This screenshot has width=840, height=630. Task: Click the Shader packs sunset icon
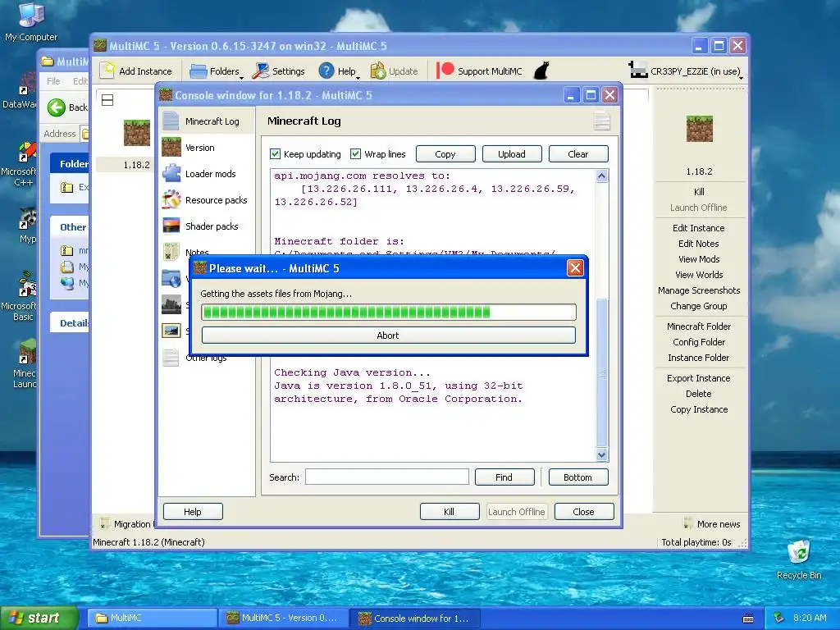pos(171,226)
